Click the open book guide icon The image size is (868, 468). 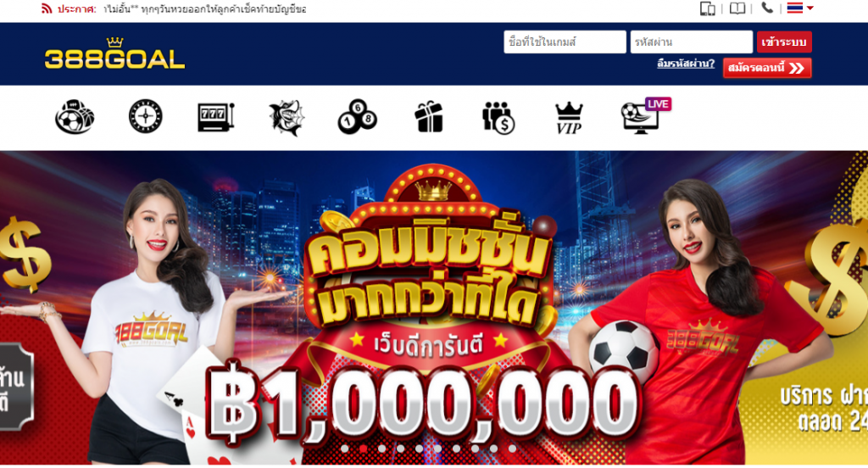click(x=737, y=8)
